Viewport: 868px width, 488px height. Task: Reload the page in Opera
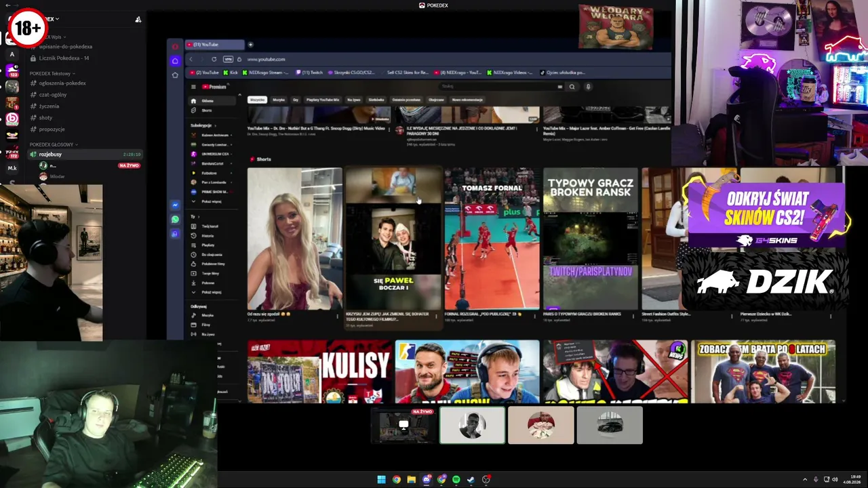pos(214,59)
